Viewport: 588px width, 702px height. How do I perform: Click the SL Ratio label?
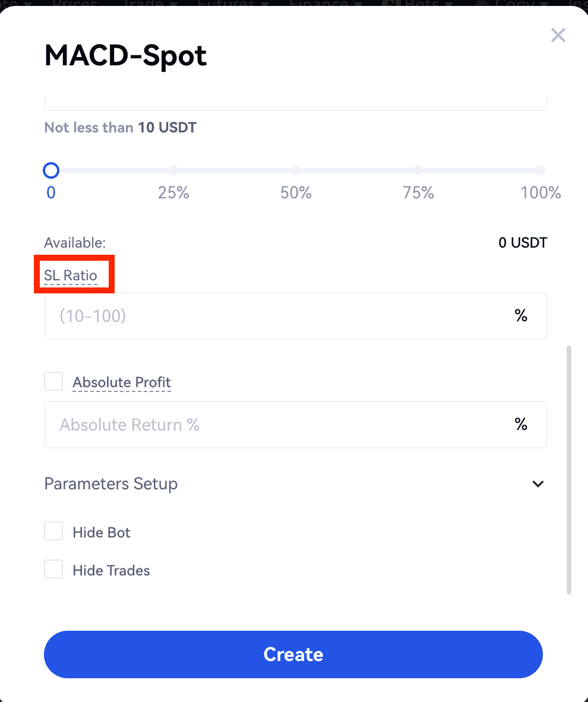click(x=71, y=276)
